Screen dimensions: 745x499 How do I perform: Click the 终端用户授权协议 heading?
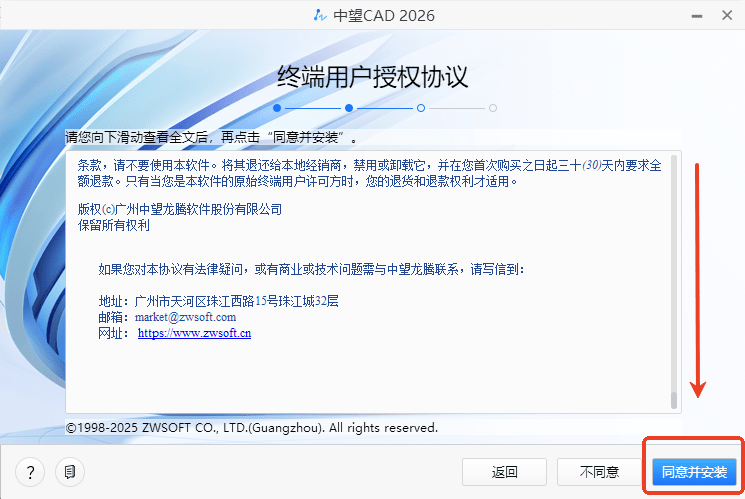(372, 77)
